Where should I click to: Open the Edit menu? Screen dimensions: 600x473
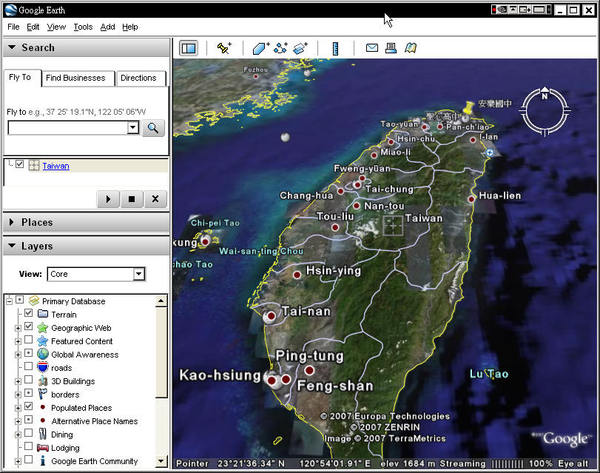tap(33, 27)
